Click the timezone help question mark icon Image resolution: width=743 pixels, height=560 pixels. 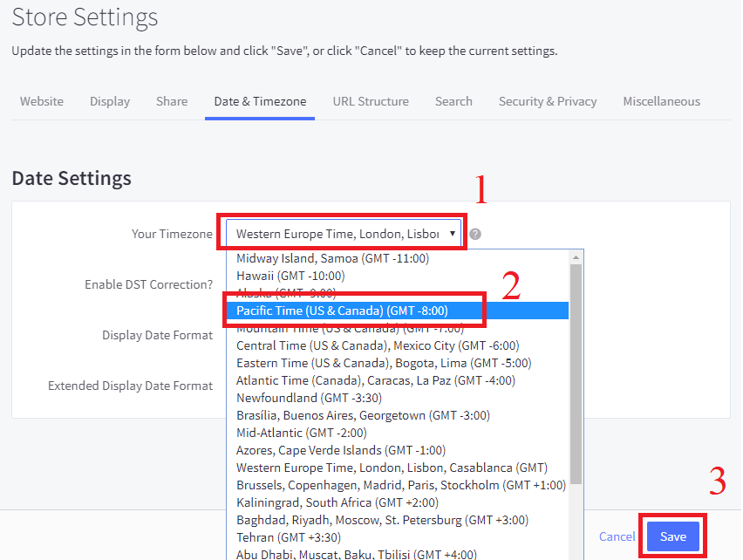tap(474, 234)
